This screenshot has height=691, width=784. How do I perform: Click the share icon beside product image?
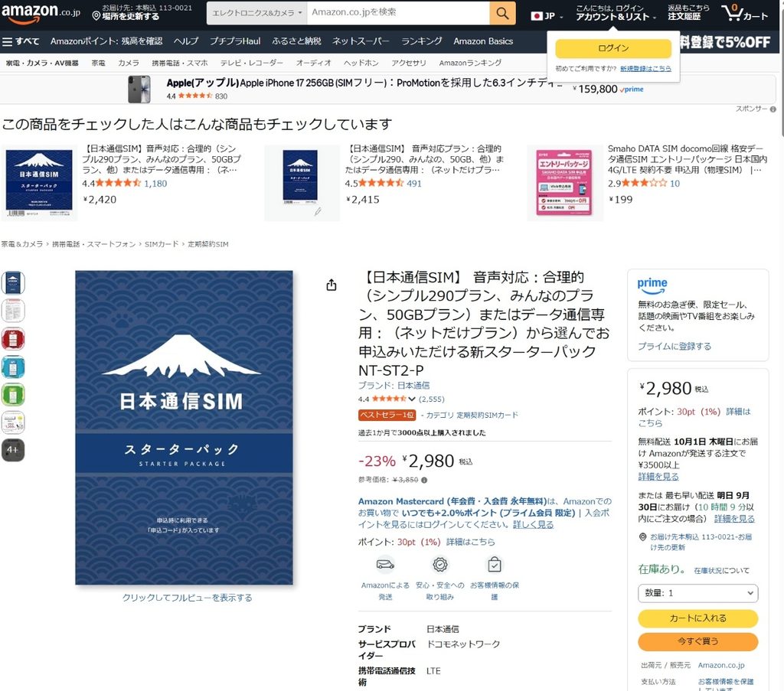click(331, 285)
